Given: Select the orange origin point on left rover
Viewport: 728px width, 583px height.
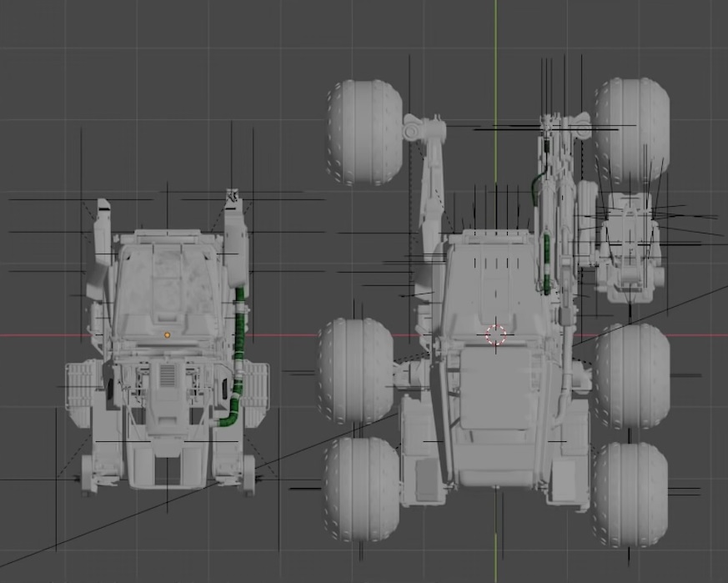Looking at the screenshot, I should coord(166,334).
